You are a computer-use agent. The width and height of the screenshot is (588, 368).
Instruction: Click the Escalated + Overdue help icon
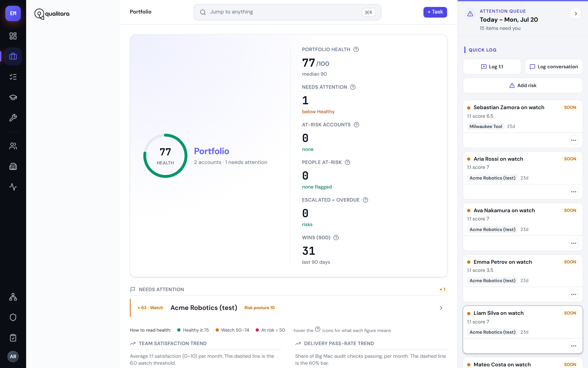click(x=365, y=200)
